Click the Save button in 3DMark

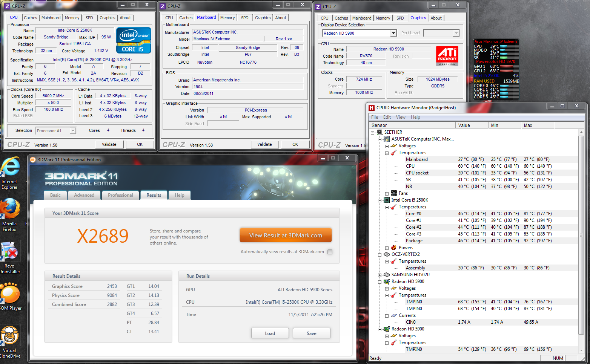(312, 333)
